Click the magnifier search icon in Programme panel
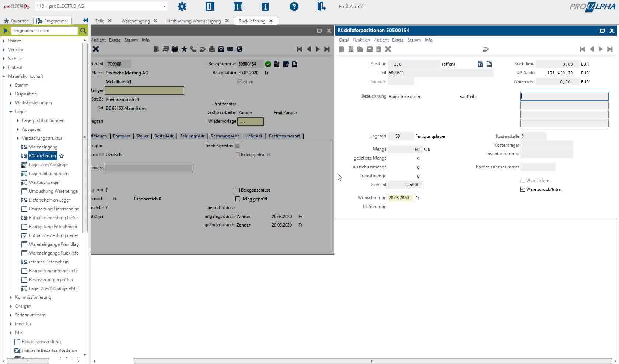 pyautogui.click(x=83, y=31)
